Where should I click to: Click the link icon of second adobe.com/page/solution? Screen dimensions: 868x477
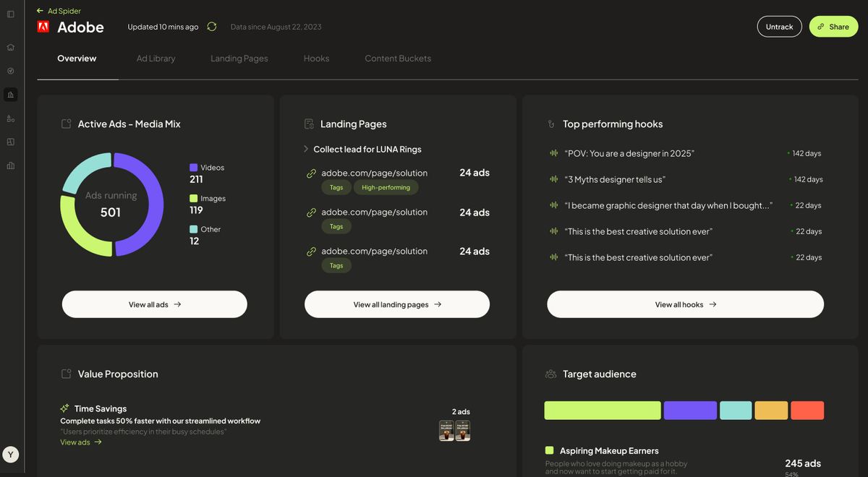click(311, 212)
